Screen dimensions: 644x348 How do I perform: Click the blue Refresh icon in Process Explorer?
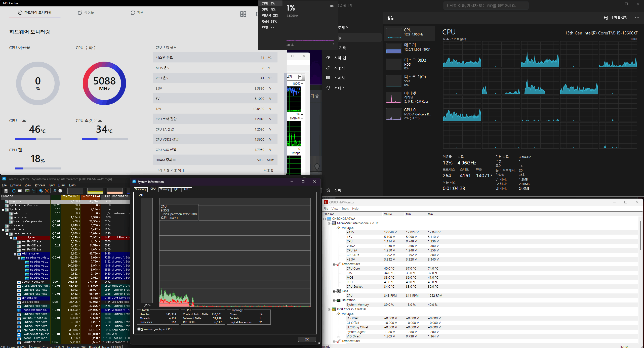coord(14,191)
